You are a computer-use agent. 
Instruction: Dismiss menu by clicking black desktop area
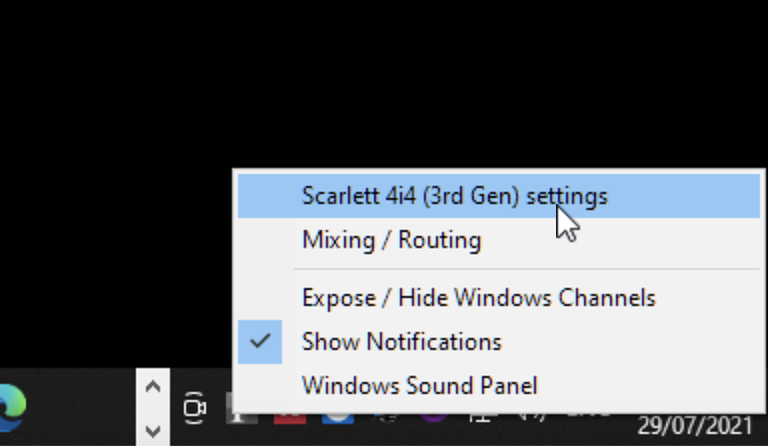pyautogui.click(x=343, y=83)
